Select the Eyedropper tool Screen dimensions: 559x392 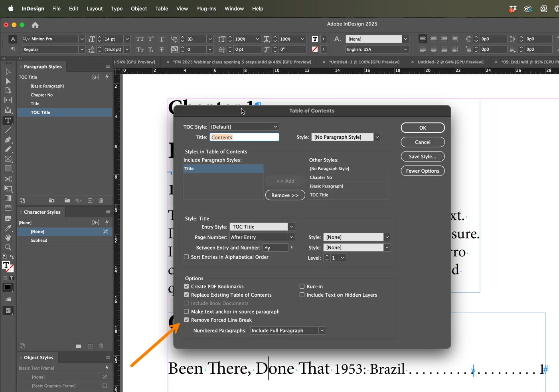pos(8,229)
